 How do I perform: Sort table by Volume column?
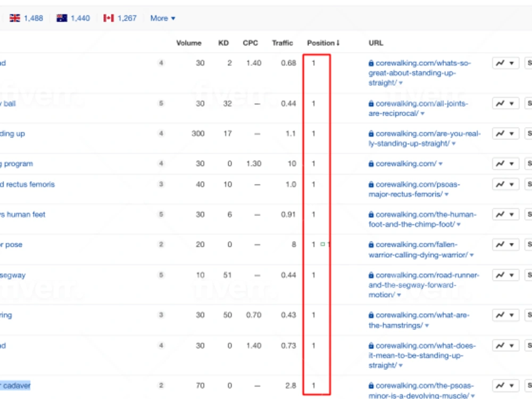tap(189, 43)
